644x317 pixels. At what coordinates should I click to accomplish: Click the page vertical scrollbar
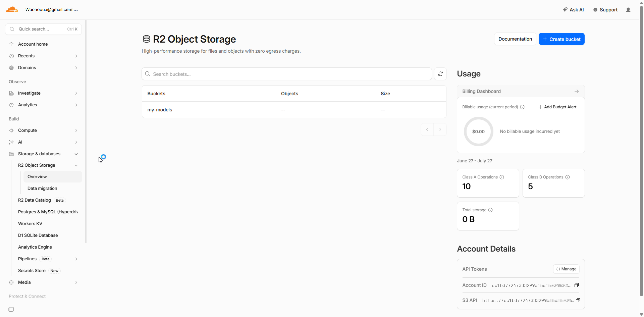[641, 151]
